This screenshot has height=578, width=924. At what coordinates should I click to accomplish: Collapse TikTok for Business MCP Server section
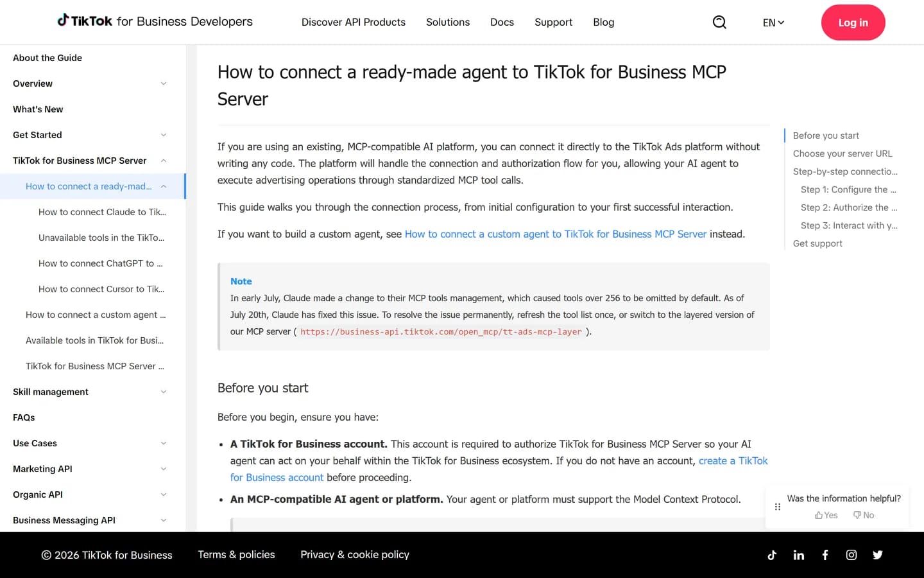(164, 161)
